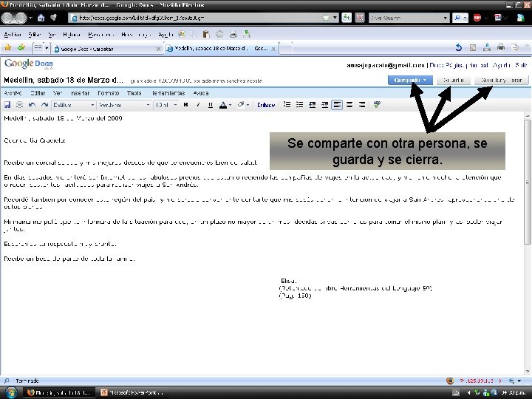Open the Docs Archivo menu

click(13, 93)
